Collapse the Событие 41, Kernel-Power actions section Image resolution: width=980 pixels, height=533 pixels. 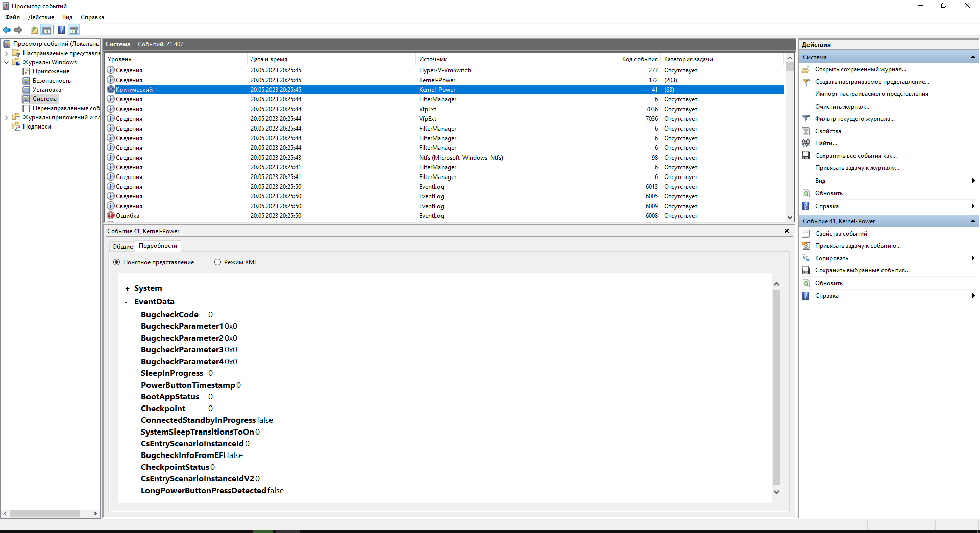[x=973, y=221]
